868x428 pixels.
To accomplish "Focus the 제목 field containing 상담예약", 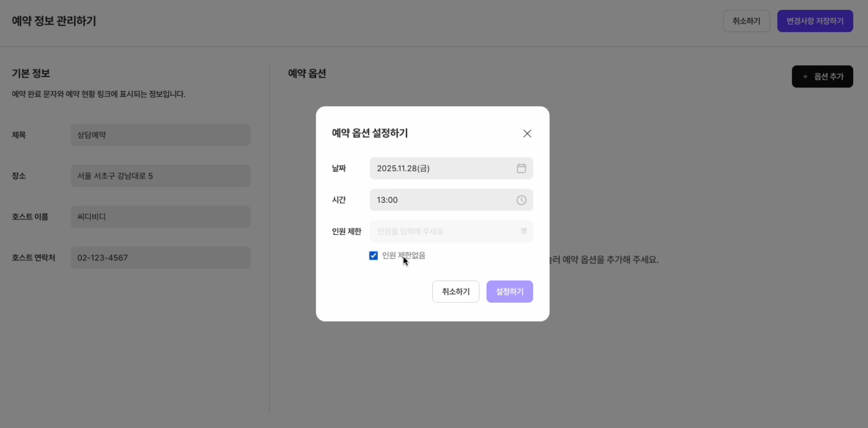I will (160, 135).
